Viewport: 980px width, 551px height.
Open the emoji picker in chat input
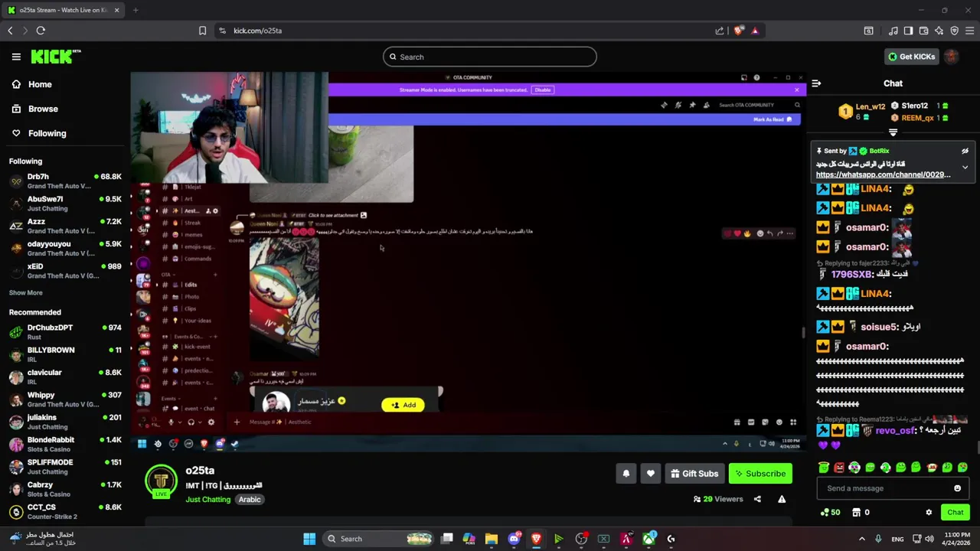pyautogui.click(x=957, y=488)
